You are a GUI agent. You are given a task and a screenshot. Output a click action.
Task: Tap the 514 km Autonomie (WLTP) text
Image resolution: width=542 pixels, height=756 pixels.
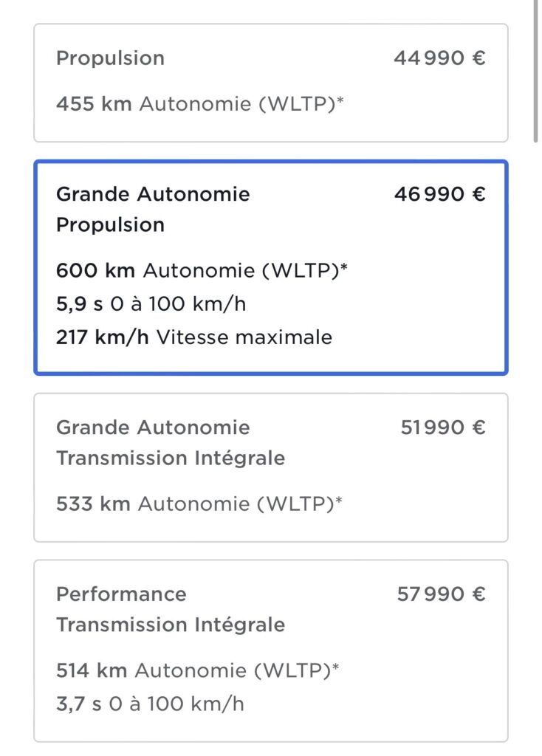[198, 670]
